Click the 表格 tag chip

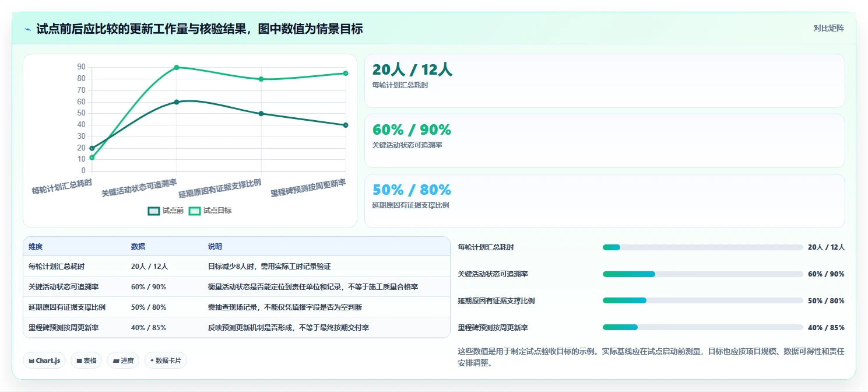point(86,360)
